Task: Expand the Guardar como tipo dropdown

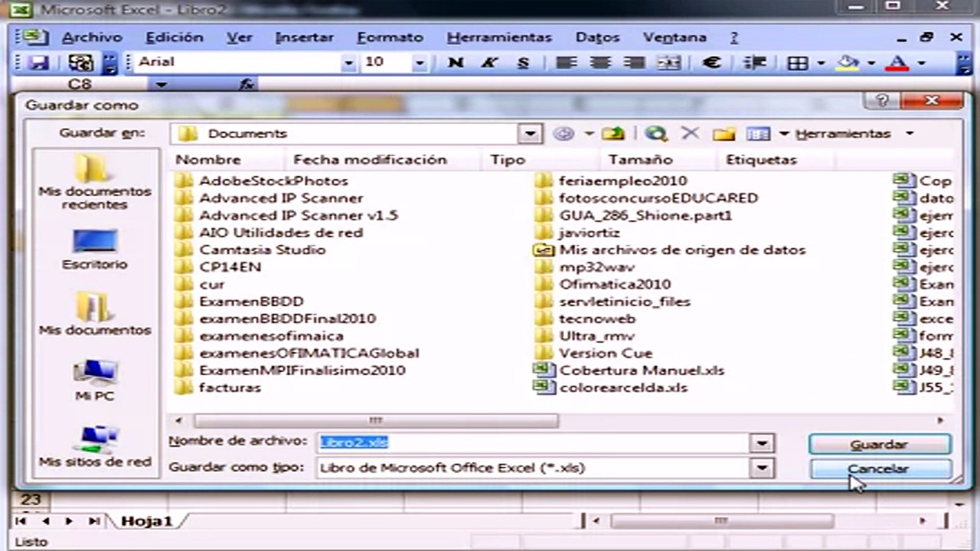Action: point(761,468)
